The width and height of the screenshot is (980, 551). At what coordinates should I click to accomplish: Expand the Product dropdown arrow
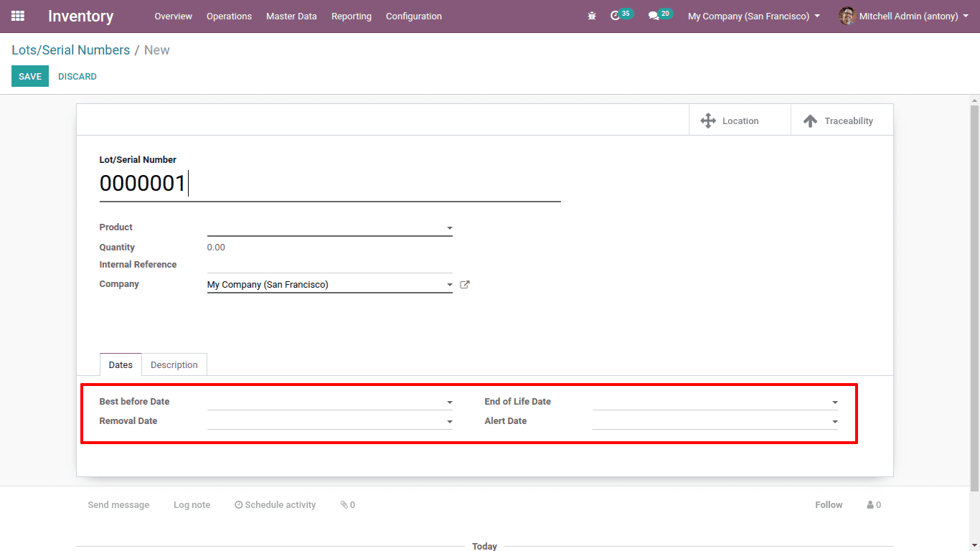click(450, 228)
